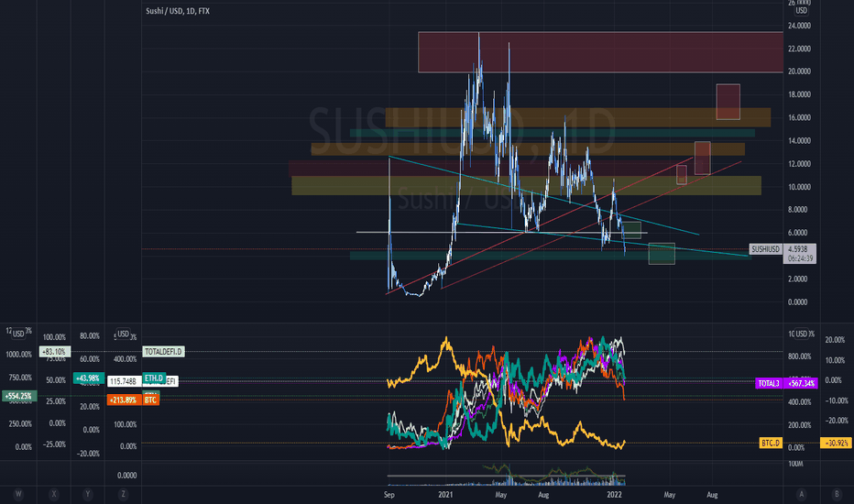
Task: Click the 750.00% scale label
Action: pos(21,378)
